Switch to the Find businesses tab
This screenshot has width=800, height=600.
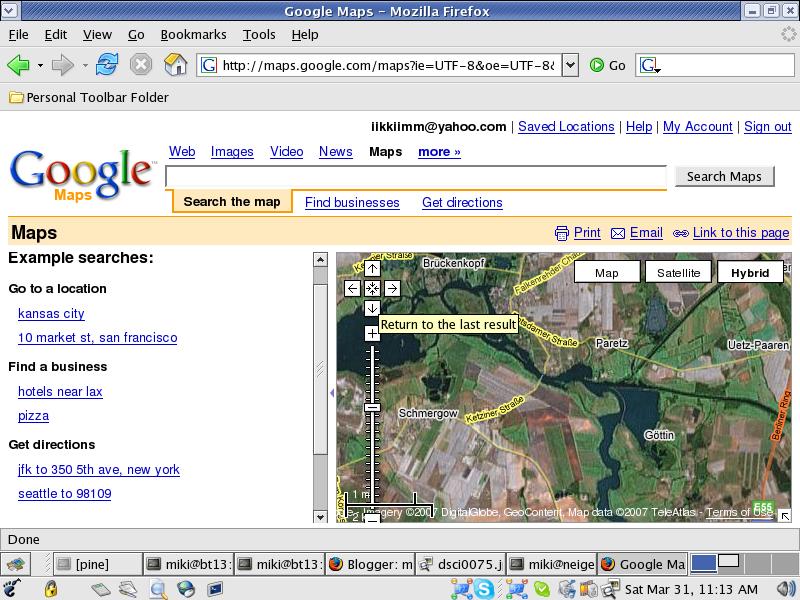point(352,202)
